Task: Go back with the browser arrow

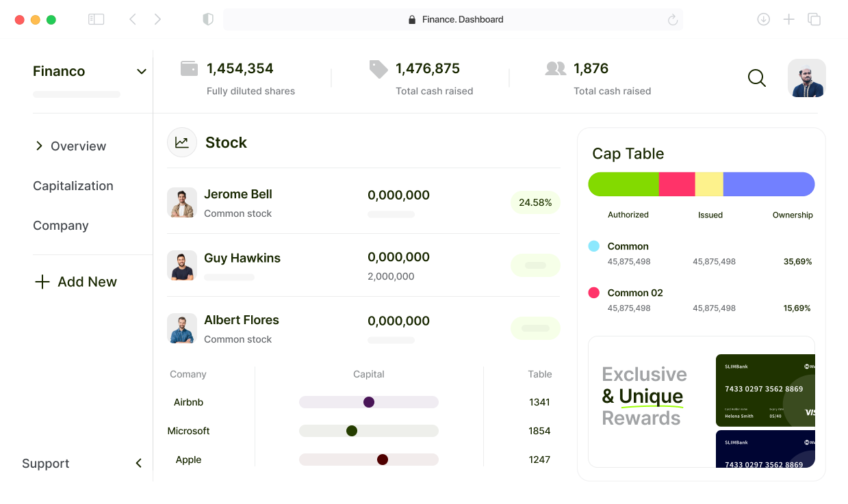Action: (133, 20)
